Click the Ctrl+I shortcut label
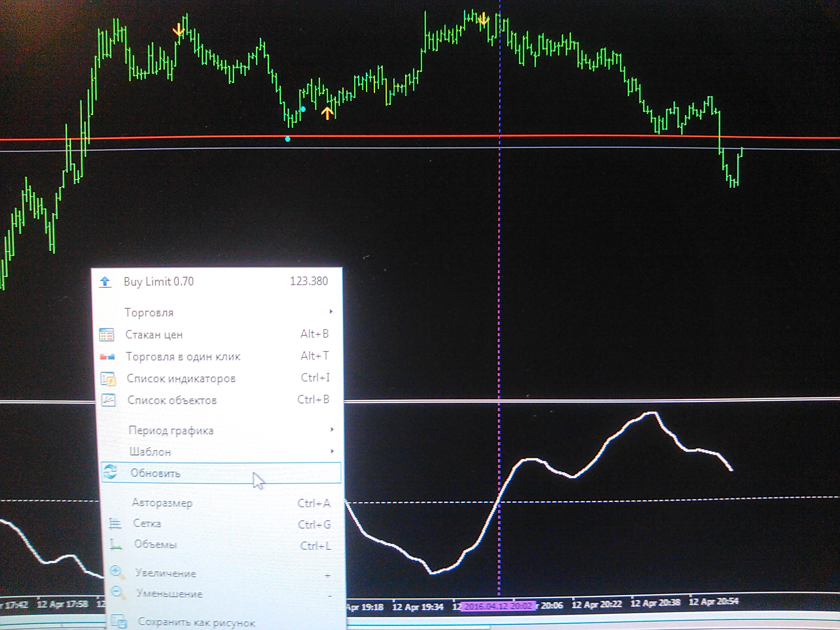The width and height of the screenshot is (840, 630). tap(315, 378)
